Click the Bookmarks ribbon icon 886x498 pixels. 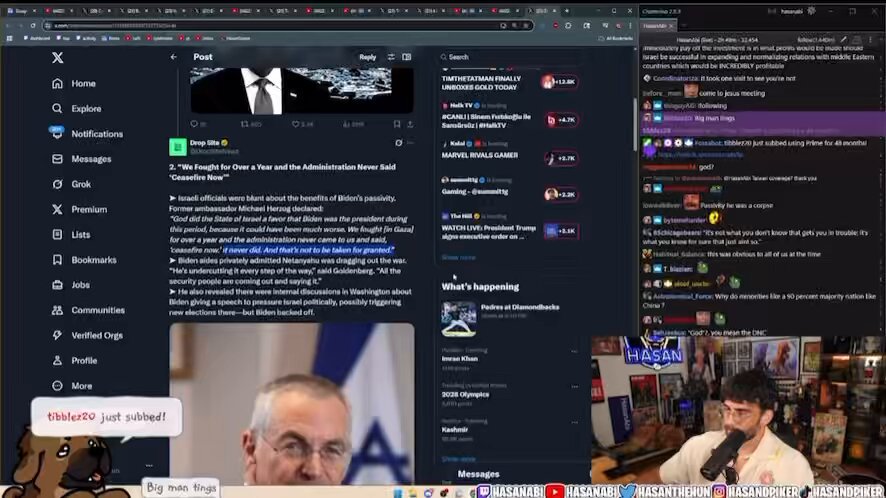click(x=57, y=259)
